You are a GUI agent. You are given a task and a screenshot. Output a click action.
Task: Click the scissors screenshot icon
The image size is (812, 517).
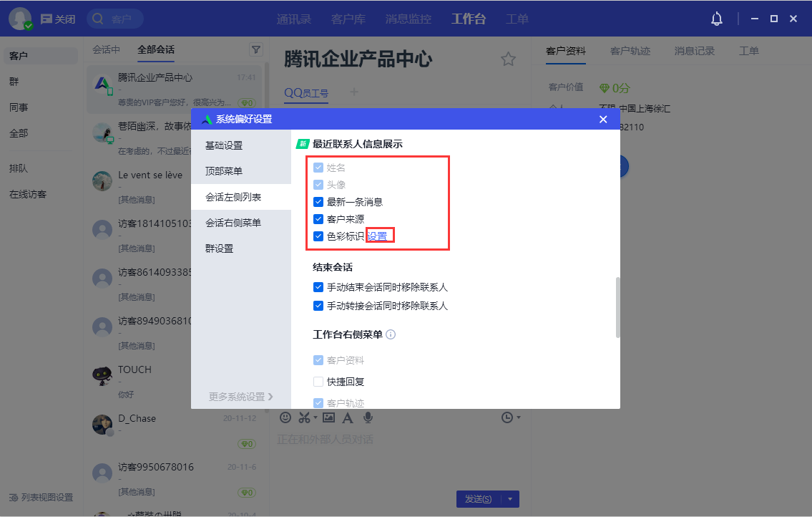point(305,417)
